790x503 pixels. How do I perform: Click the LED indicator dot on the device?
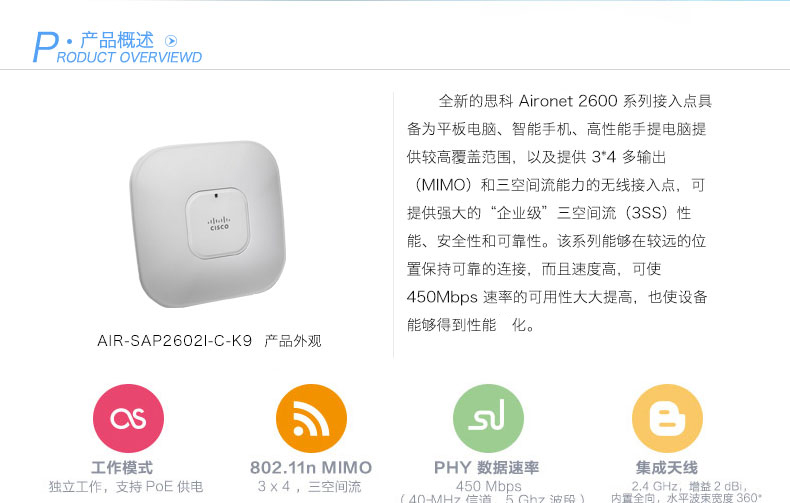point(217,196)
